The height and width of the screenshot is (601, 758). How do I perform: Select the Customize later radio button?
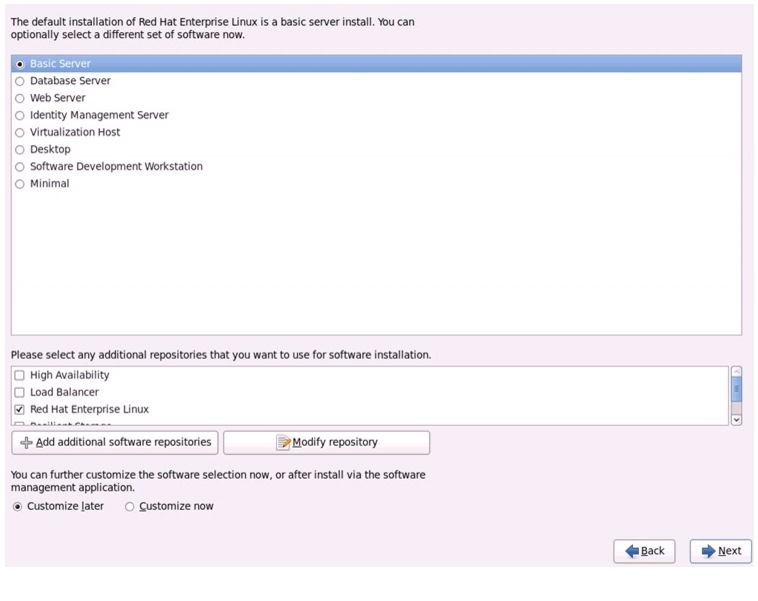17,507
